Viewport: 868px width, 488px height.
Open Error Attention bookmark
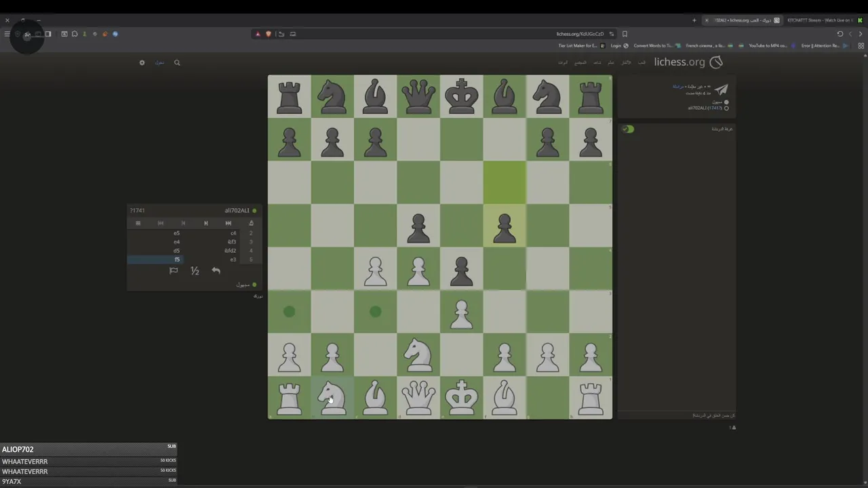pyautogui.click(x=824, y=46)
